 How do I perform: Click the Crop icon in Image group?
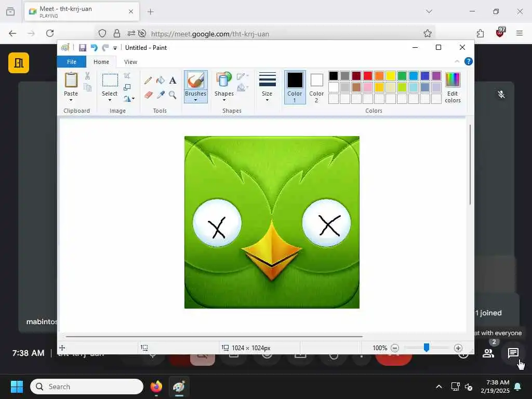[x=127, y=76]
